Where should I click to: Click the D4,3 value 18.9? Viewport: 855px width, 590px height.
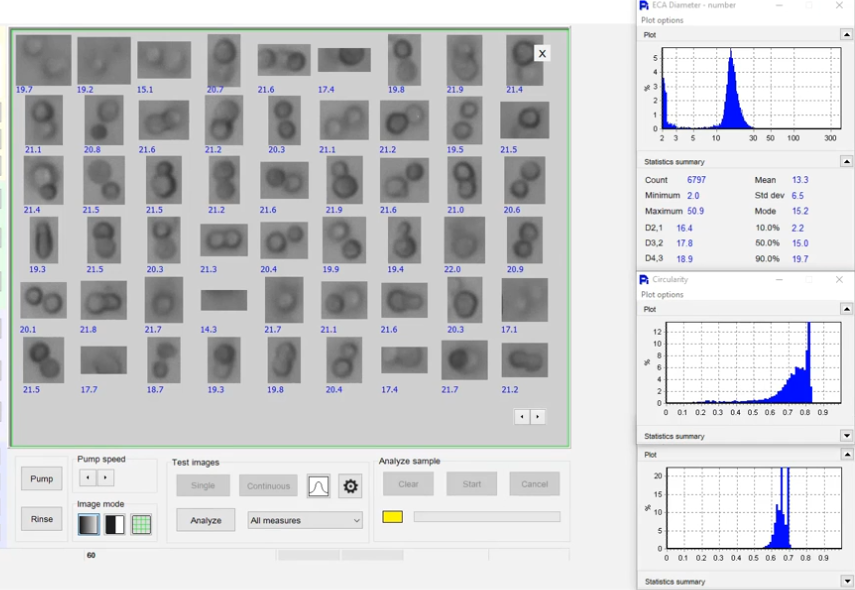[x=684, y=258]
